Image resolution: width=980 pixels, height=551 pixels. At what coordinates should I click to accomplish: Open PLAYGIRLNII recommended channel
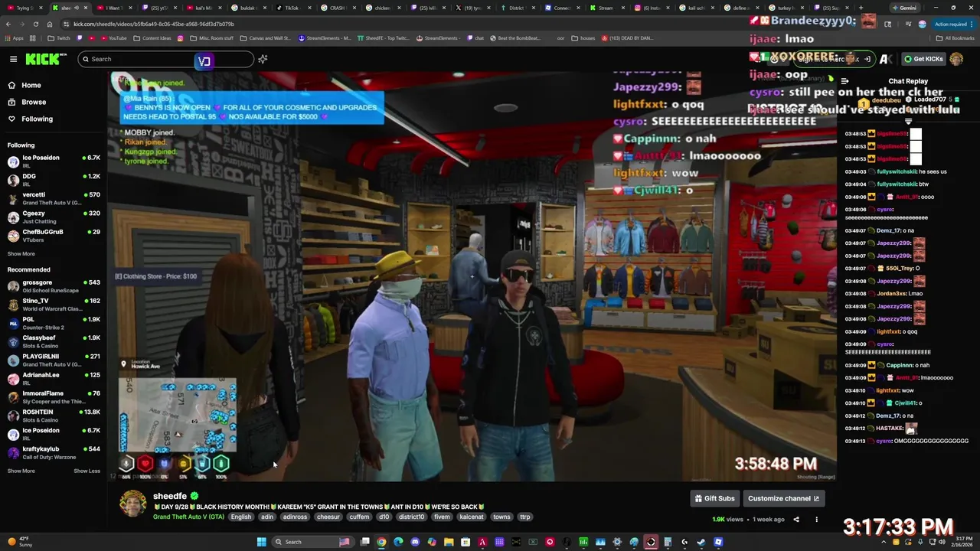pos(54,360)
